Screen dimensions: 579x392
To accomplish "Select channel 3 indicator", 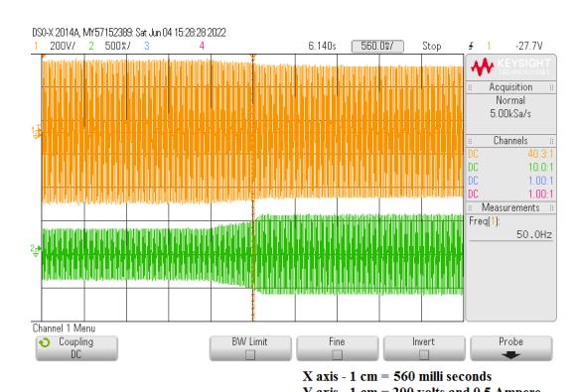I will 147,46.
